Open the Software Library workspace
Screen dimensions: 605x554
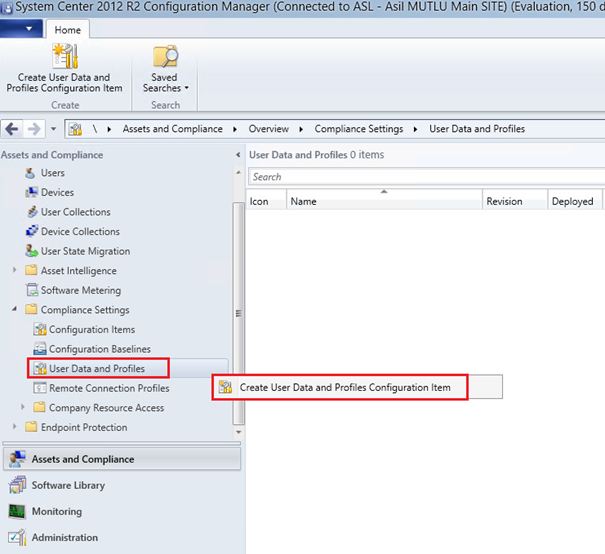tap(122, 485)
